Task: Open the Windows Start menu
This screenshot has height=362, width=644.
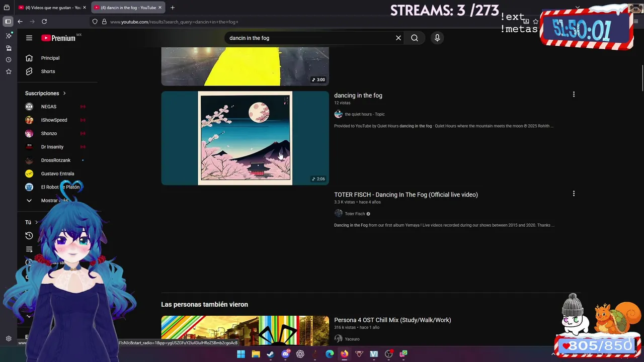Action: click(241, 354)
